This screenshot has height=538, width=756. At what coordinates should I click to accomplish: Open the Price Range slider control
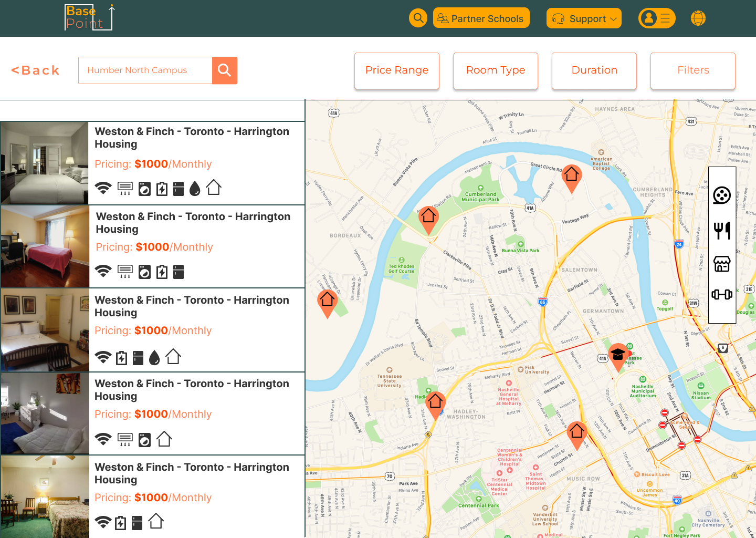[396, 70]
